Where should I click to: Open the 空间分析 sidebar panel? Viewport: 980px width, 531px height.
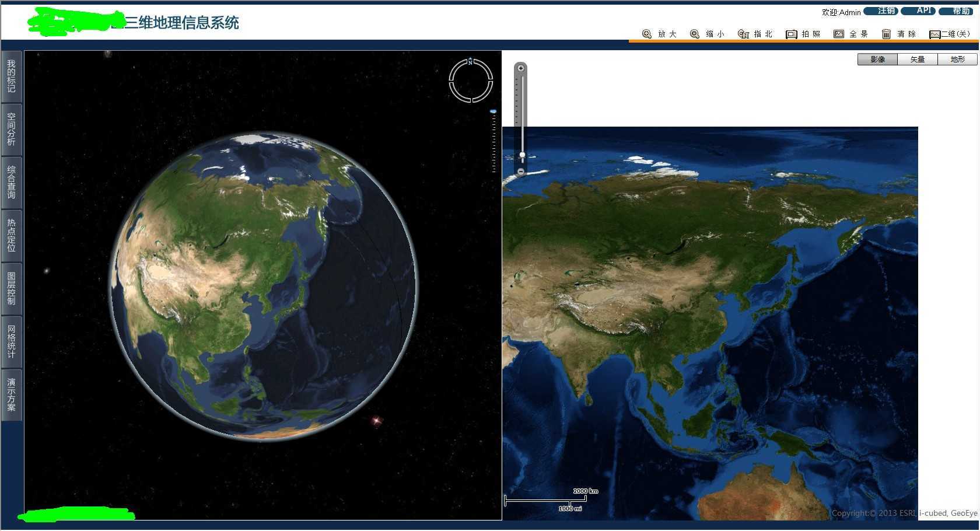11,130
